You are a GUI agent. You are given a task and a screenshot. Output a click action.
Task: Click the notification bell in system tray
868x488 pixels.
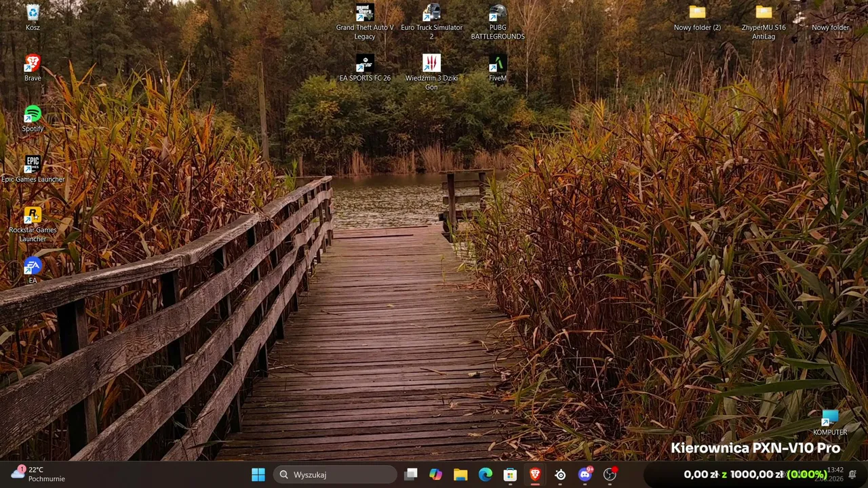pos(852,474)
